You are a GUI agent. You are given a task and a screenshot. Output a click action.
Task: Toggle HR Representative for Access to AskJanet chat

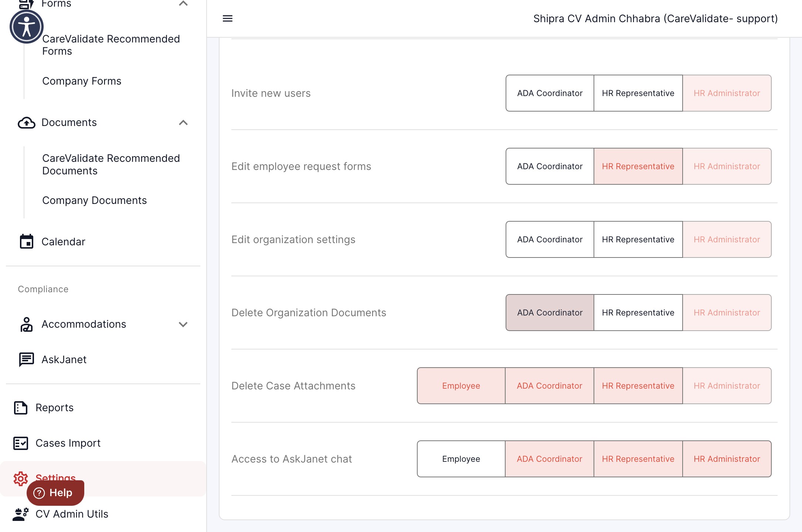pyautogui.click(x=638, y=459)
